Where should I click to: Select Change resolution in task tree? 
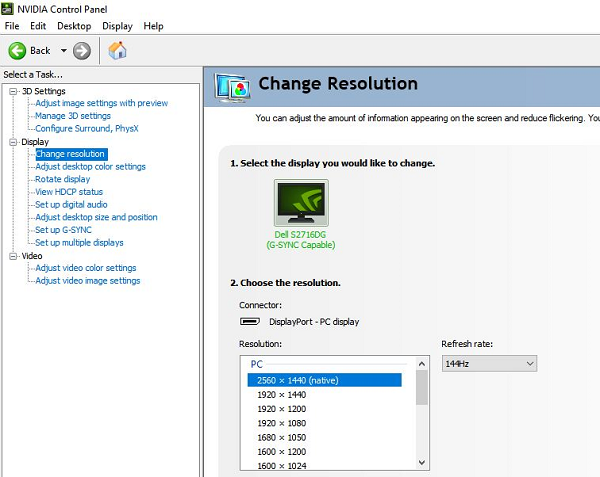coord(71,154)
